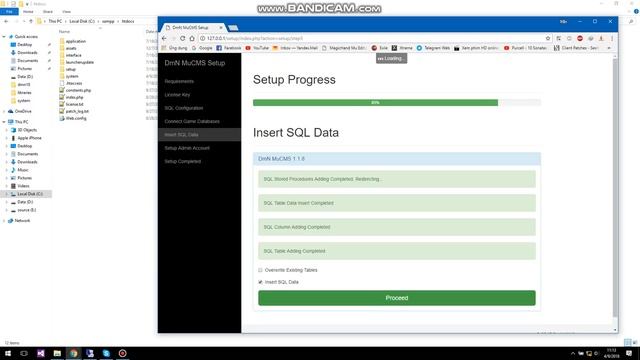Screen dimensions: 640x360
Task: Click the new tab button in Chrome
Action: pyautogui.click(x=233, y=28)
